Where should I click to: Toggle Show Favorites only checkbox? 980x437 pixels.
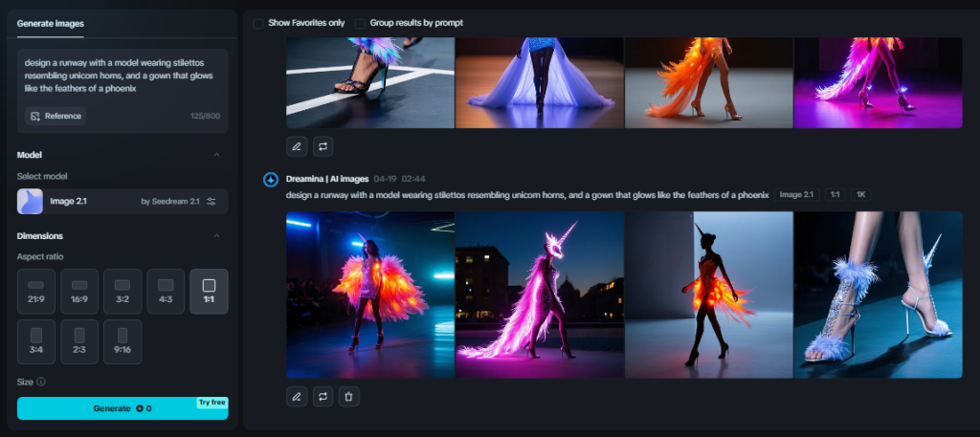(257, 23)
